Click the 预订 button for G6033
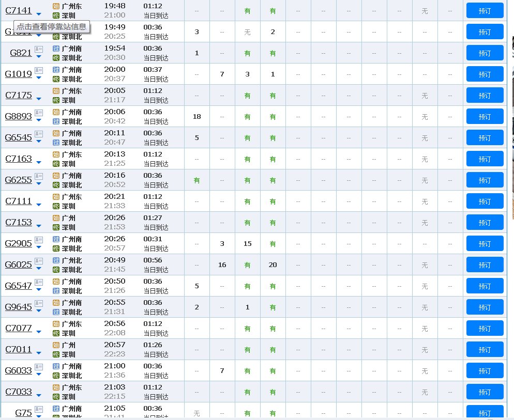The image size is (514, 420). [x=484, y=370]
